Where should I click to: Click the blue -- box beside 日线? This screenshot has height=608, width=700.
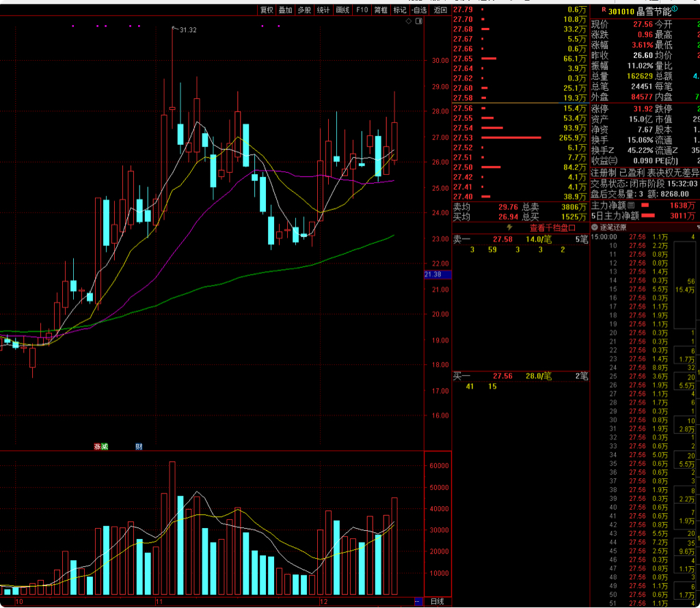point(418,601)
